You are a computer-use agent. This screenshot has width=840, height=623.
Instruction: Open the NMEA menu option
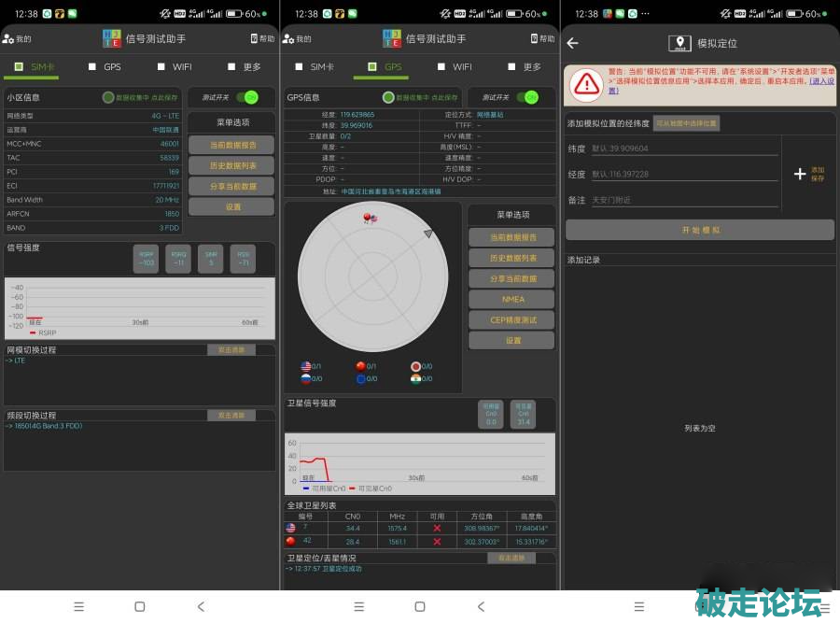tap(512, 299)
